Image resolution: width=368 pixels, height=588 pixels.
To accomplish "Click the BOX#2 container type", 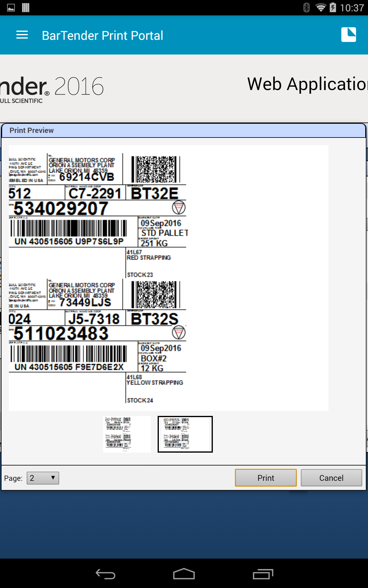I will 154,358.
